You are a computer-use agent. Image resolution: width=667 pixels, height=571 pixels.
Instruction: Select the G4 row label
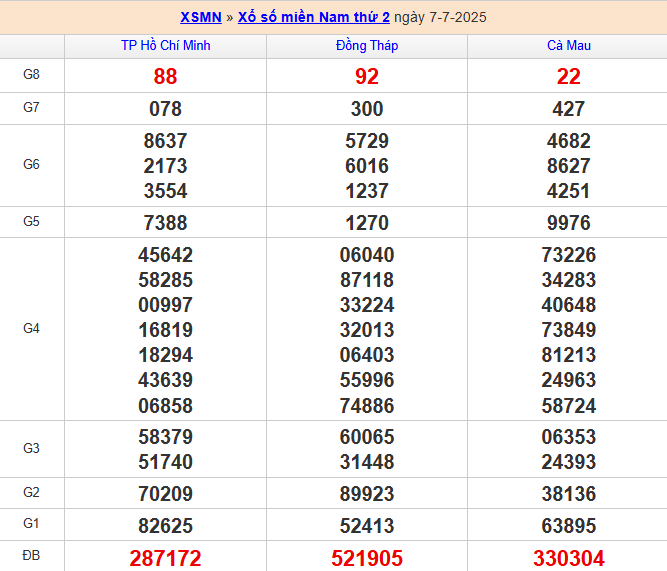[31, 328]
